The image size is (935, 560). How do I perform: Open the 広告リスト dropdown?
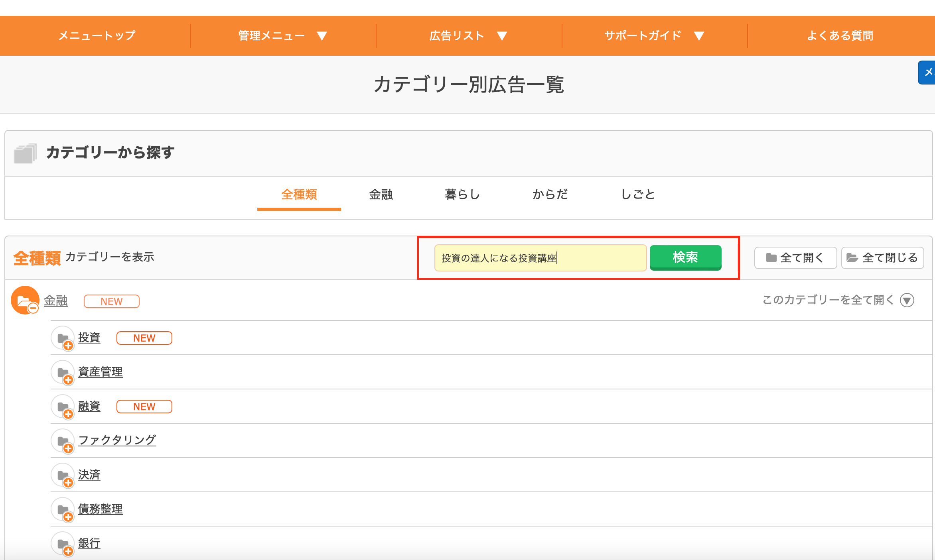pyautogui.click(x=468, y=36)
